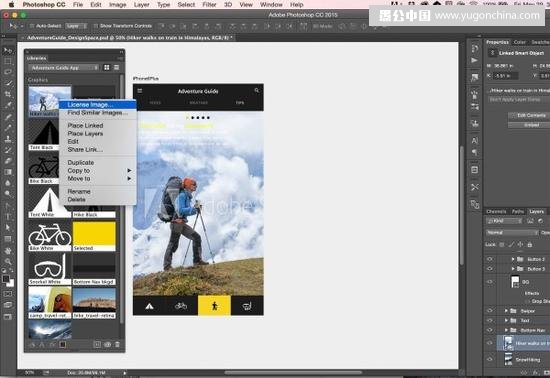Toggle the Auto-Select checkbox

pos(32,26)
